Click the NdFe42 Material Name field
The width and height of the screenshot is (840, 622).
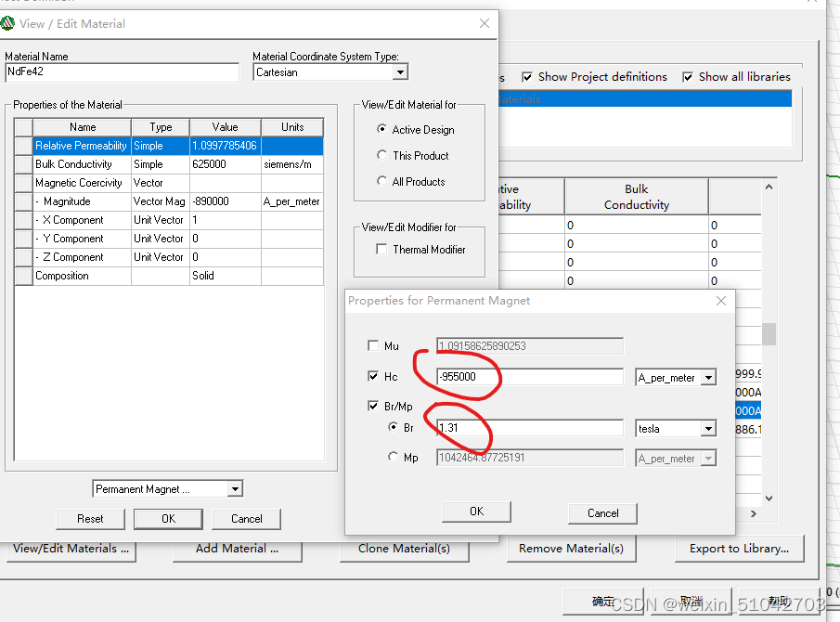(122, 71)
